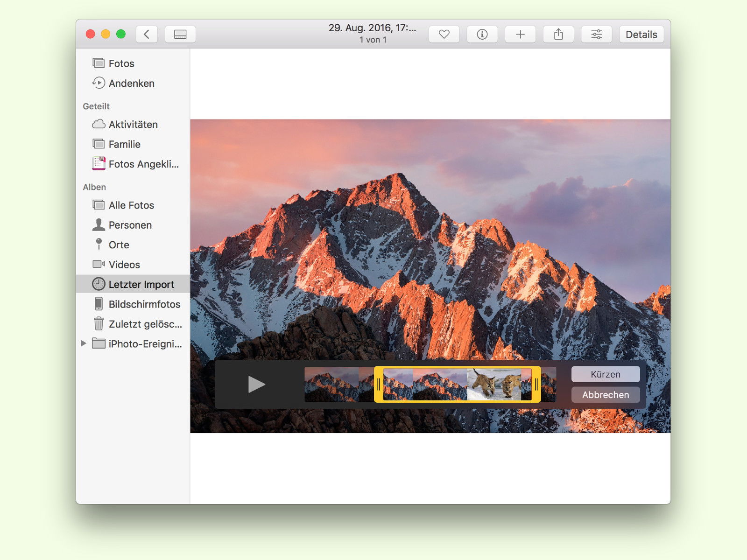Screen dimensions: 747x560
Task: Click the left yellow trim handle
Action: click(x=379, y=385)
